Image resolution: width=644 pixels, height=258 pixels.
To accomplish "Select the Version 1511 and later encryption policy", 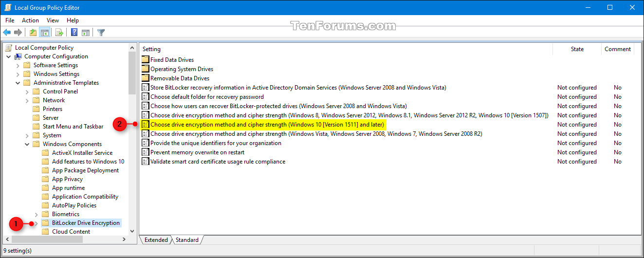I will point(267,125).
